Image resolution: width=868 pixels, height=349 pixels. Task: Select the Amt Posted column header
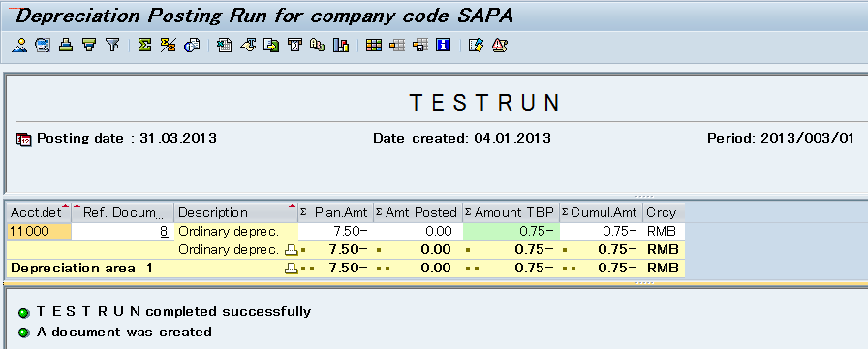pos(418,212)
